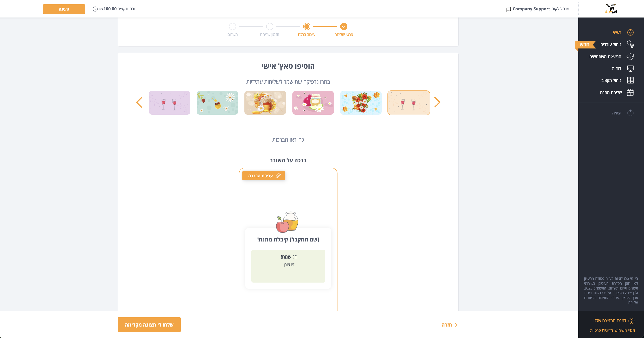This screenshot has width=644, height=338.
Task: Click עריכת הברכה edit greeting button
Action: (263, 176)
